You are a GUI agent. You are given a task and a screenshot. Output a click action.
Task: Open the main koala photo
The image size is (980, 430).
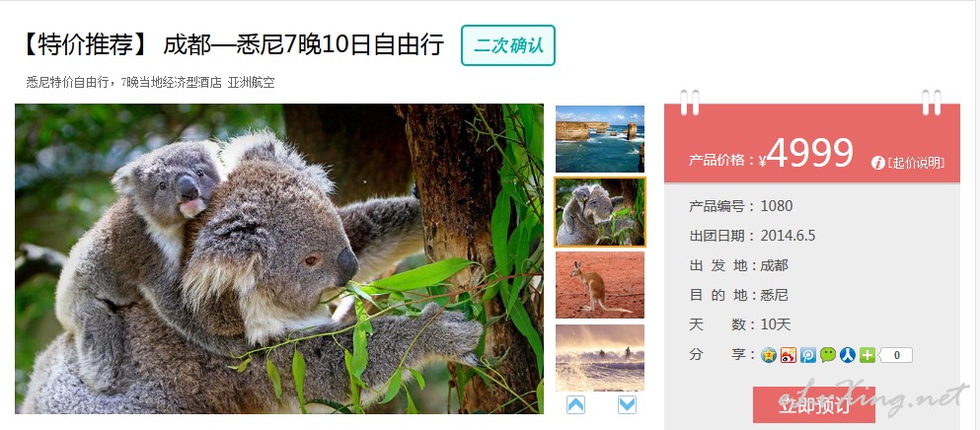[x=279, y=258]
